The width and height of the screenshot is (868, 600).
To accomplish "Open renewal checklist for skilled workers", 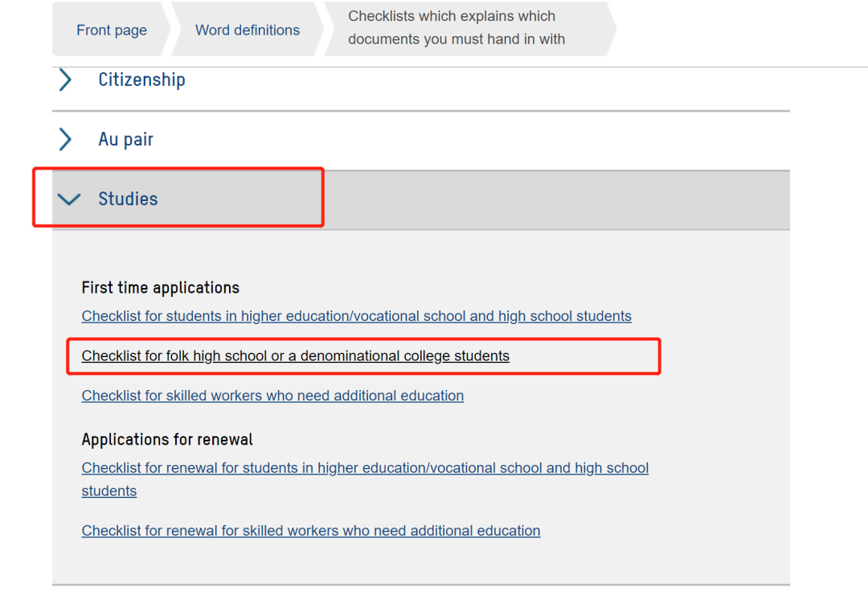I will click(310, 531).
